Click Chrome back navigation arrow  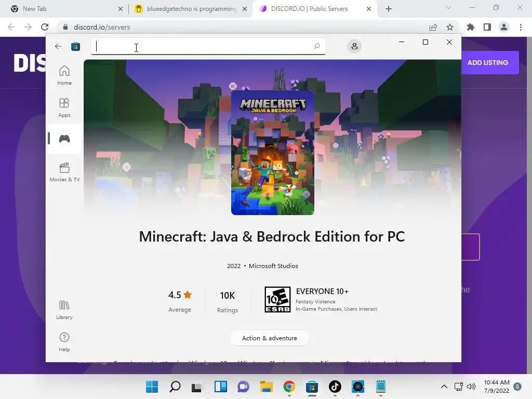(x=11, y=27)
